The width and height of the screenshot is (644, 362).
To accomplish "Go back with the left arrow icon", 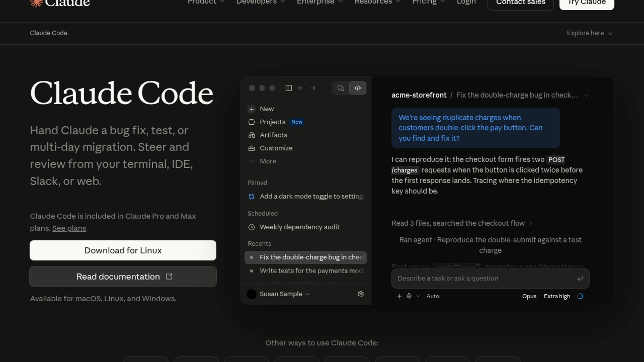I will tap(301, 88).
